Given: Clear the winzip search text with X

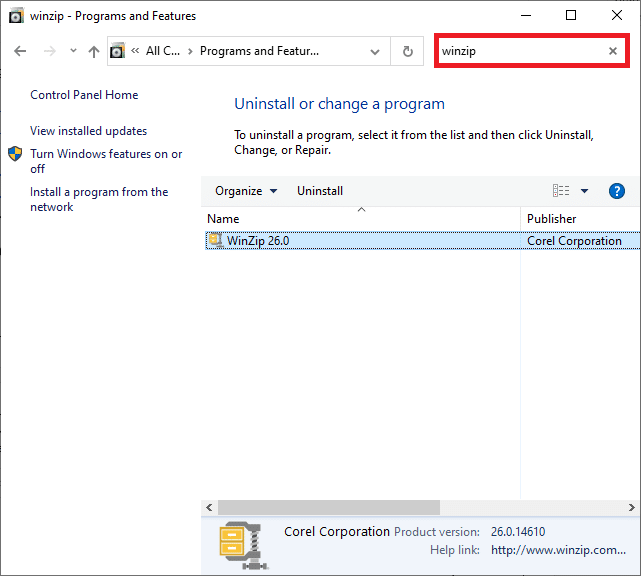Looking at the screenshot, I should point(613,51).
